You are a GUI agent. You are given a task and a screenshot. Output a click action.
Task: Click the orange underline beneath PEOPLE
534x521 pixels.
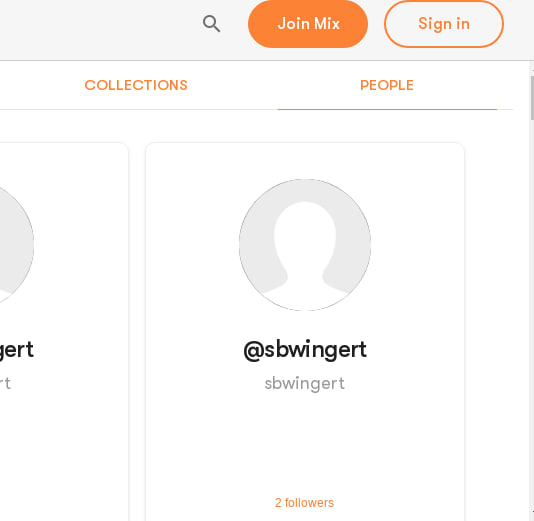[388, 109]
